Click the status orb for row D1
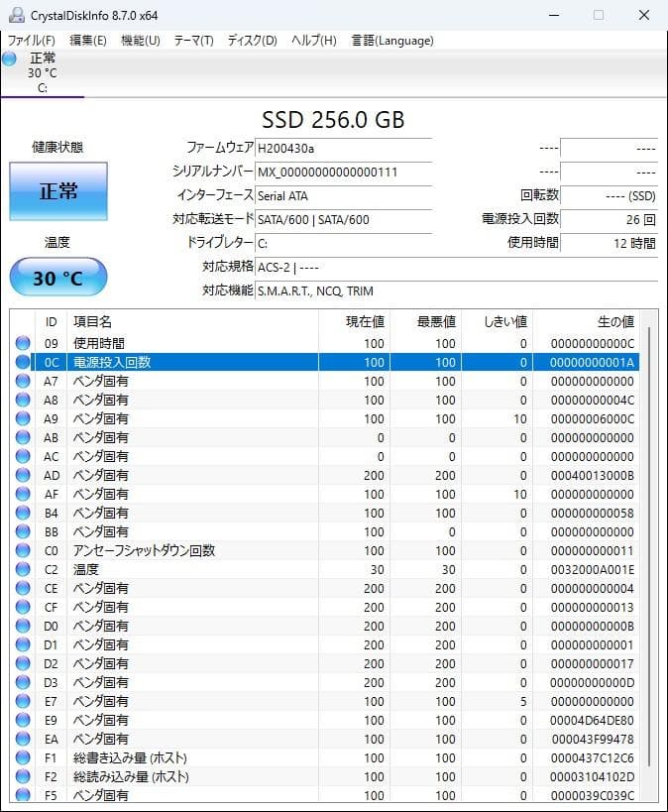 point(23,644)
